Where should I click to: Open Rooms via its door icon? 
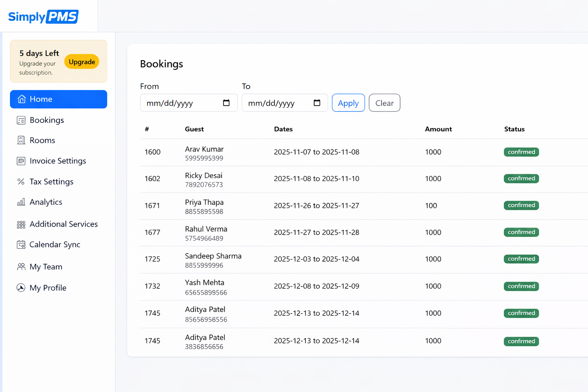pos(21,140)
